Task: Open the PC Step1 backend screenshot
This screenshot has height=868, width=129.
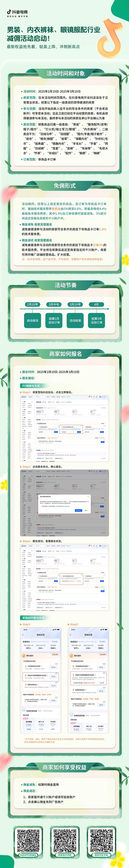Action: [x=64, y=428]
